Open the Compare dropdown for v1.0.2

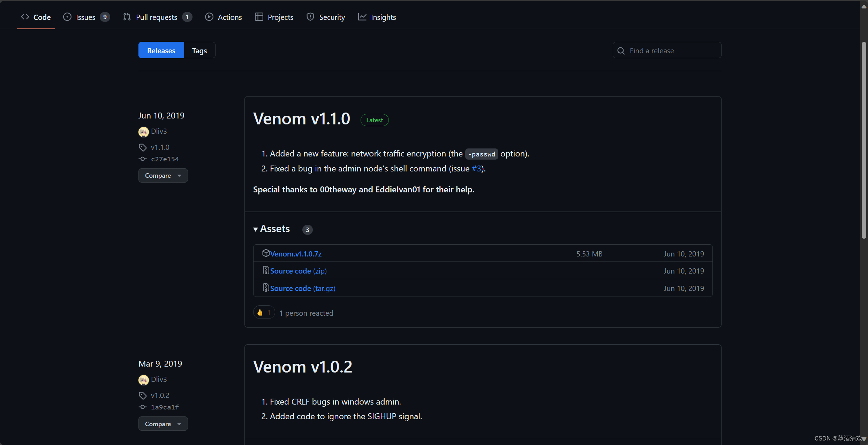tap(163, 424)
